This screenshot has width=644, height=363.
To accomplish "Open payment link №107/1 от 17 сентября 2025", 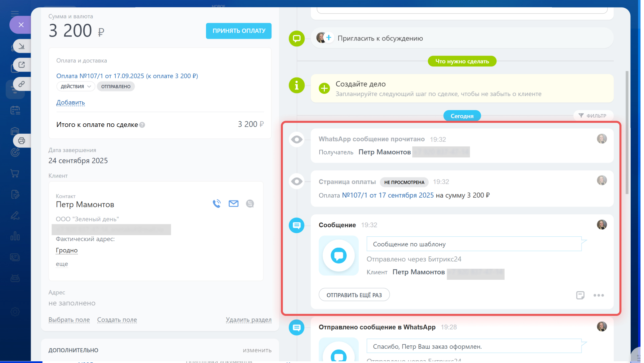I will point(388,195).
